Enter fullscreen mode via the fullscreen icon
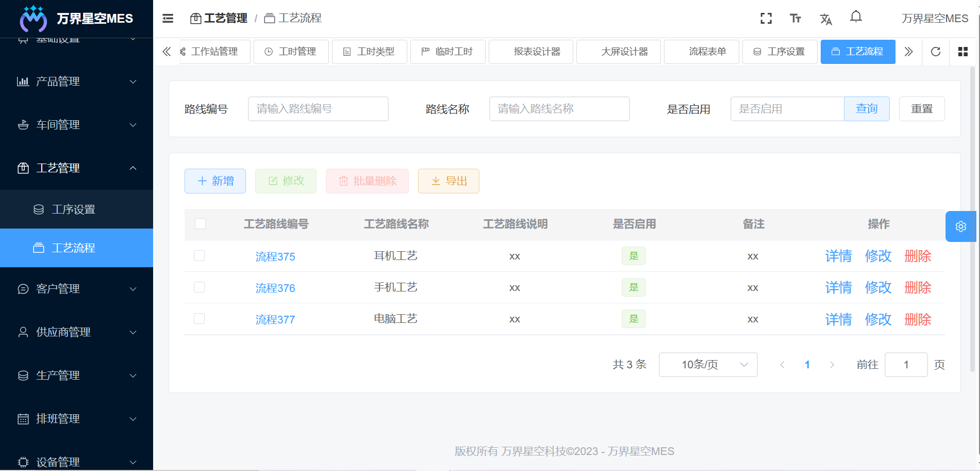The height and width of the screenshot is (471, 980). 766,19
